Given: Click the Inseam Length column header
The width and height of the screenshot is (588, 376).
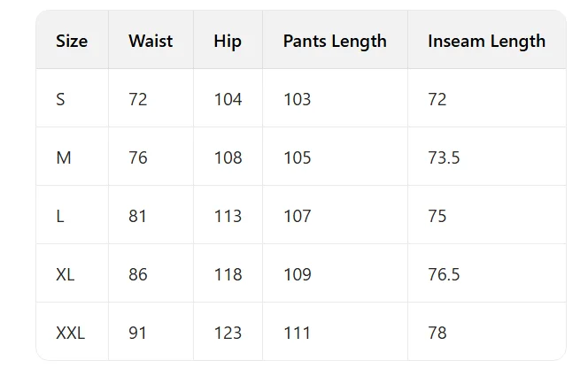Looking at the screenshot, I should tap(486, 41).
